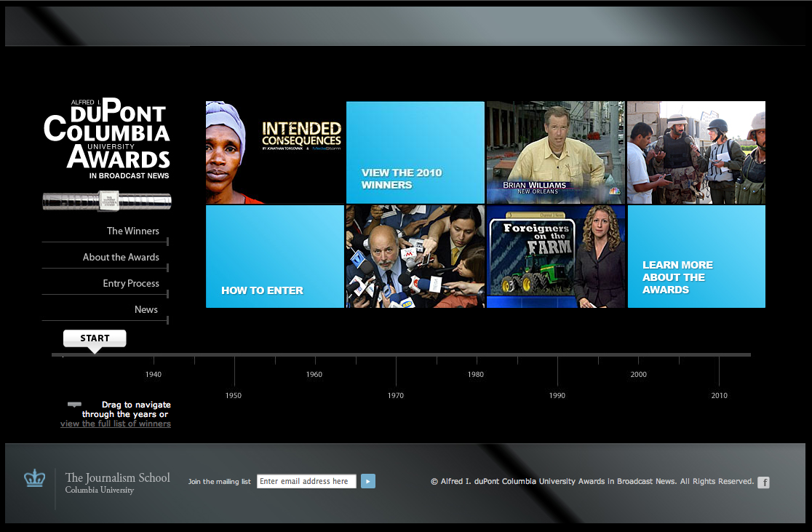Jump to 1980 on the timeline
This screenshot has height=532, width=812.
tap(476, 374)
